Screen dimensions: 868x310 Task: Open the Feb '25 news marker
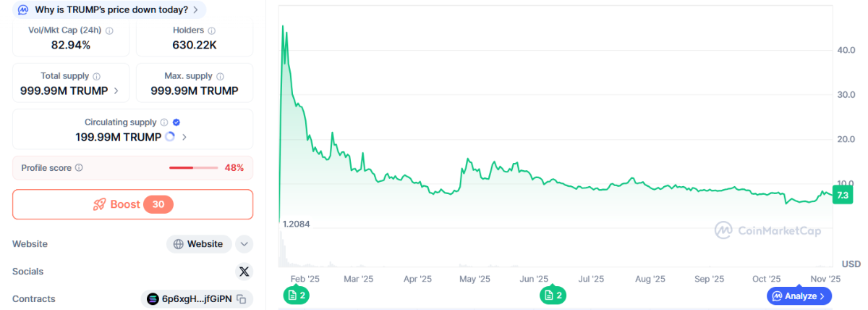(296, 295)
